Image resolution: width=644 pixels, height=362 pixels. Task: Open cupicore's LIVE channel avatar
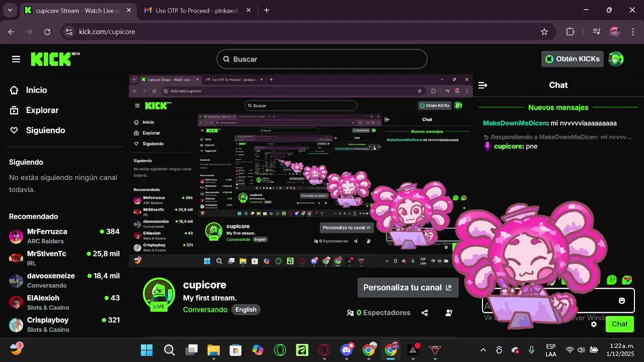(159, 294)
